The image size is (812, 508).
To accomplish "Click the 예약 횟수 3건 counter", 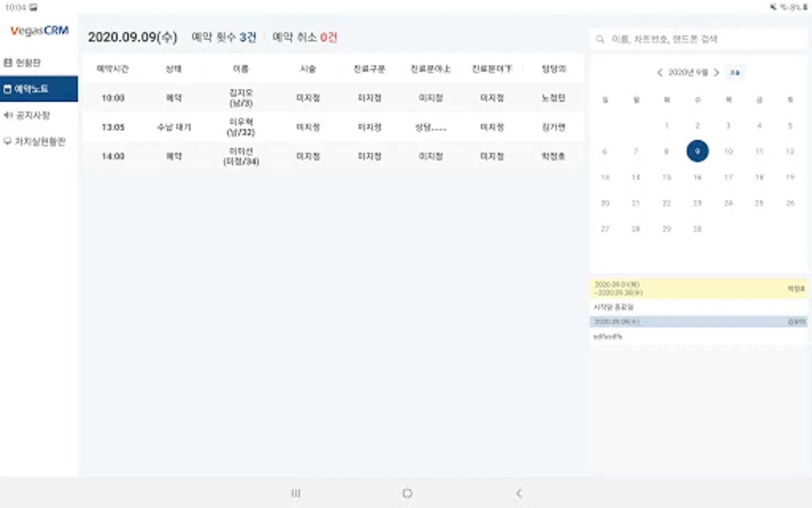I will [x=224, y=37].
